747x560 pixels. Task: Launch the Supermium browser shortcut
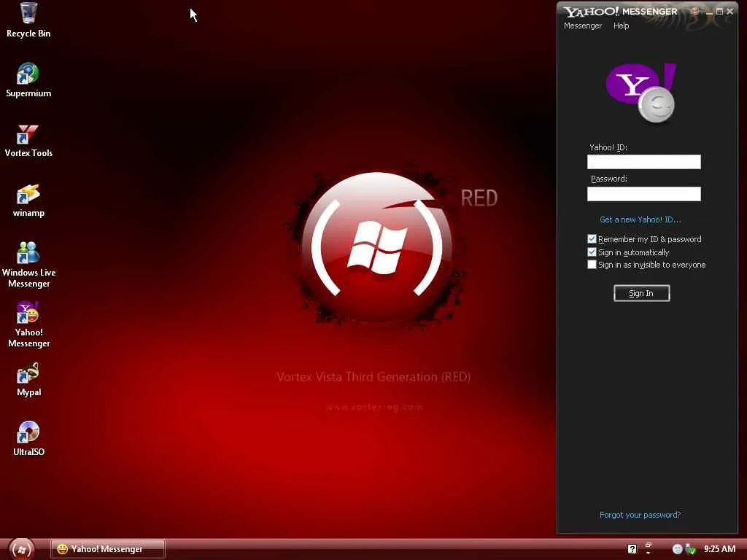(x=28, y=80)
